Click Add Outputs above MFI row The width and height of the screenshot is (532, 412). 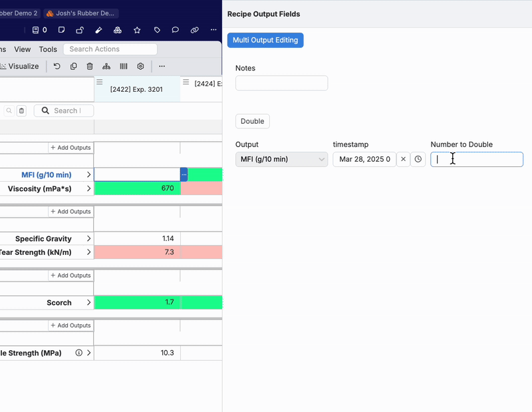click(x=70, y=148)
